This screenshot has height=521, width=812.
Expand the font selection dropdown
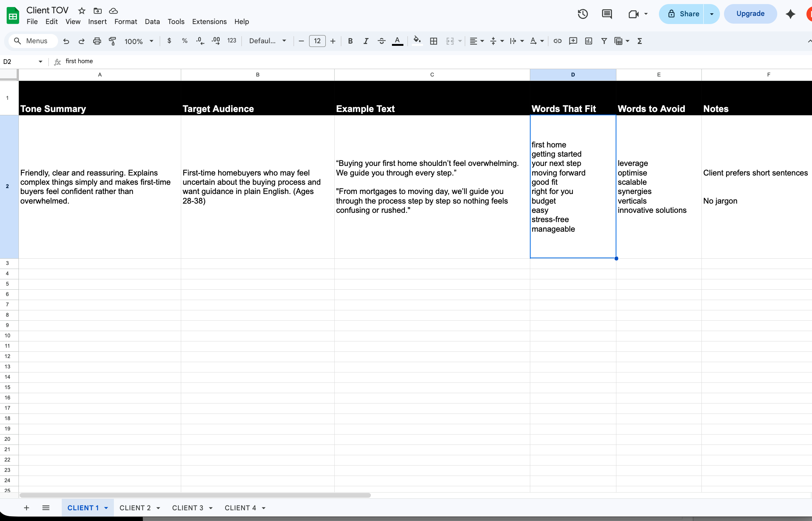pyautogui.click(x=267, y=41)
